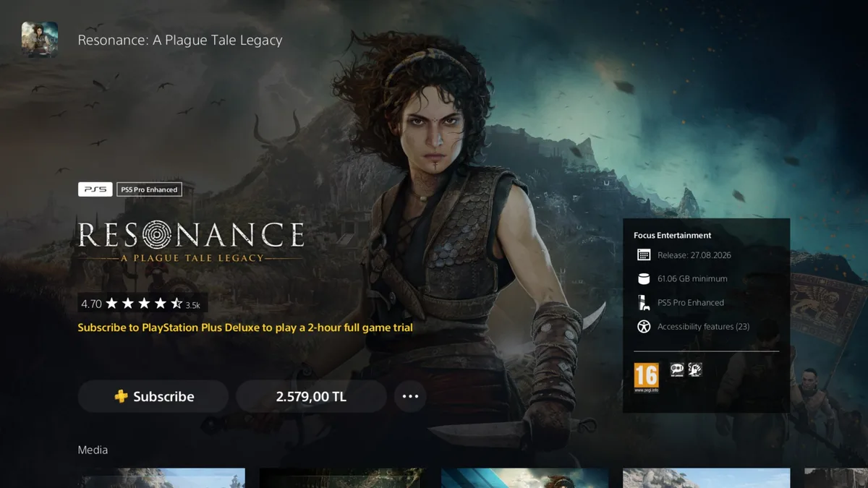
Task: Click the PEGI bad language descriptor icon
Action: (x=677, y=369)
